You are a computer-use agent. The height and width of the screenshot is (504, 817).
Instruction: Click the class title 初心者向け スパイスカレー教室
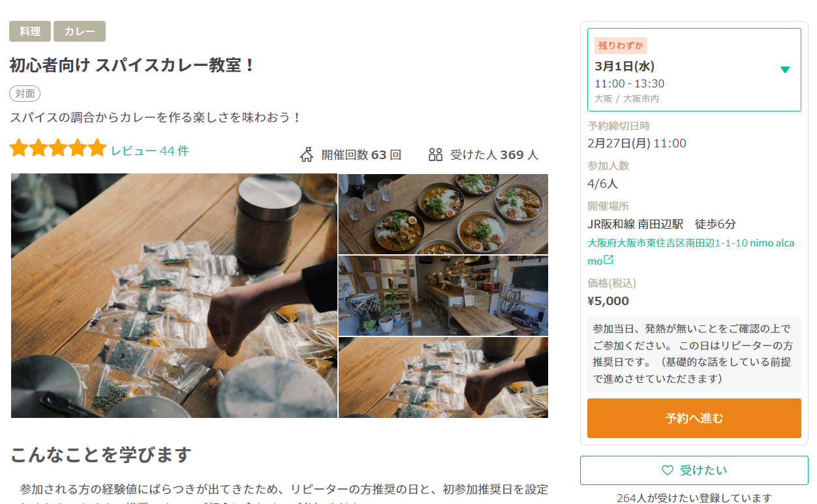[x=132, y=65]
